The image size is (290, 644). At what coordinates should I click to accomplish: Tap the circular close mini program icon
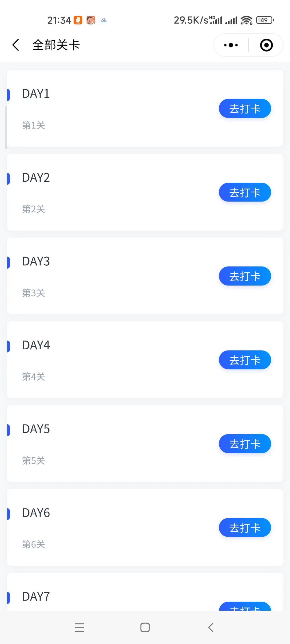(266, 45)
